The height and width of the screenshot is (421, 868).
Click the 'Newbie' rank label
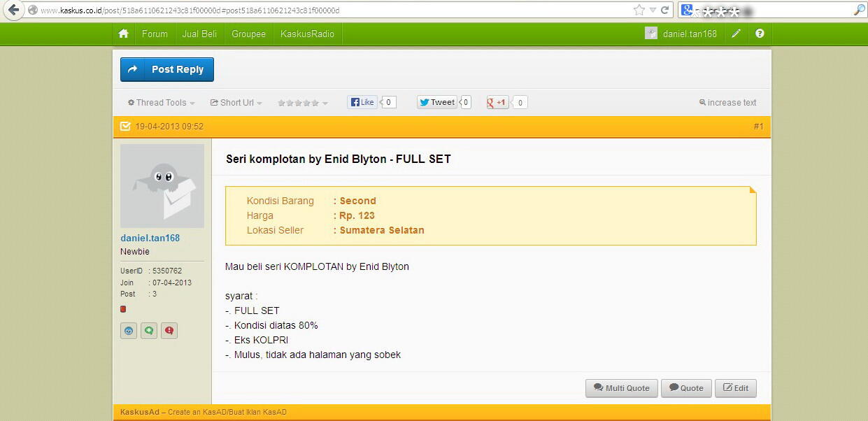pyautogui.click(x=135, y=252)
